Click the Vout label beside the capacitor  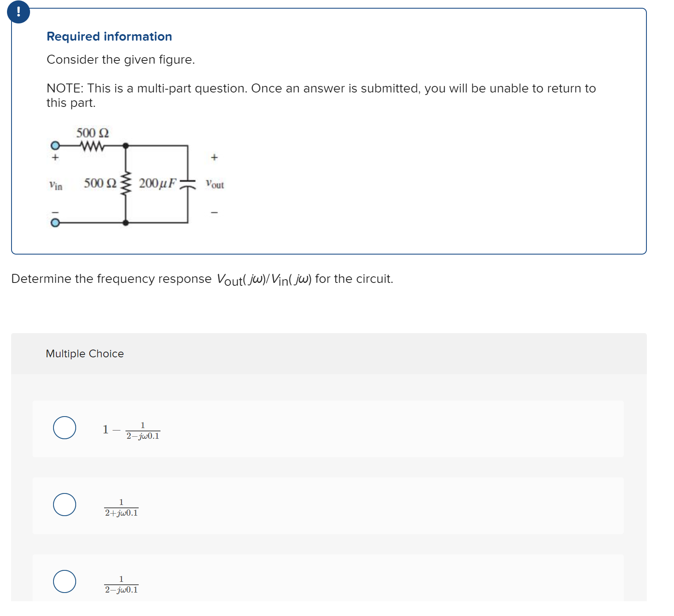pyautogui.click(x=215, y=184)
